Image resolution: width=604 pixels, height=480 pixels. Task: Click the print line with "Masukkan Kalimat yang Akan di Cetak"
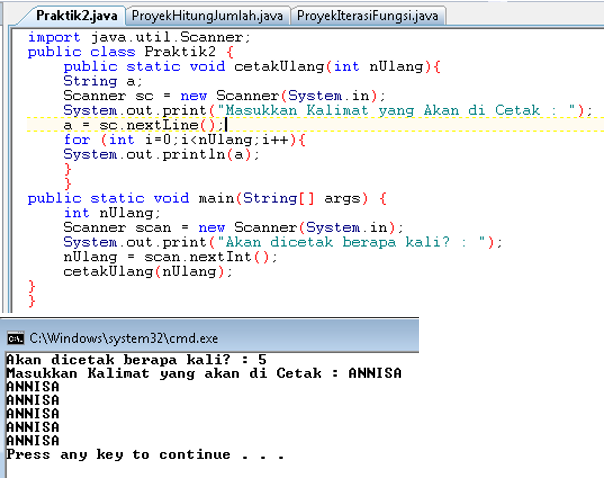(x=328, y=110)
